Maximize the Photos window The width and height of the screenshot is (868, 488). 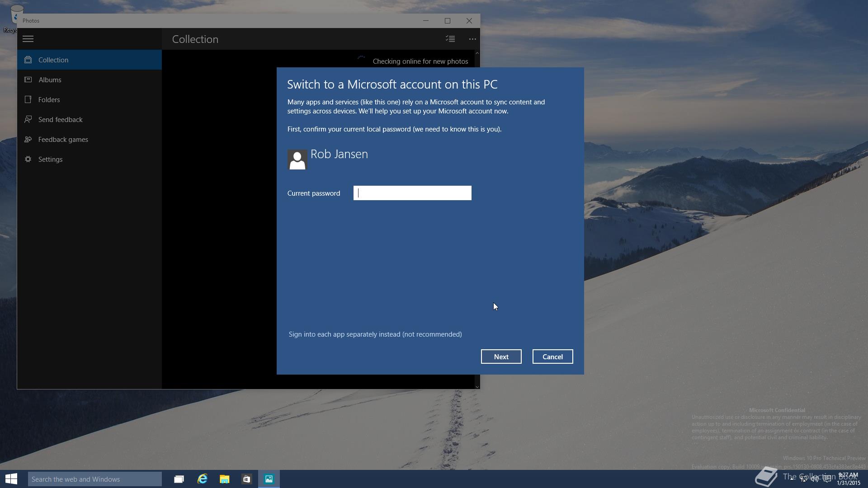click(x=448, y=21)
